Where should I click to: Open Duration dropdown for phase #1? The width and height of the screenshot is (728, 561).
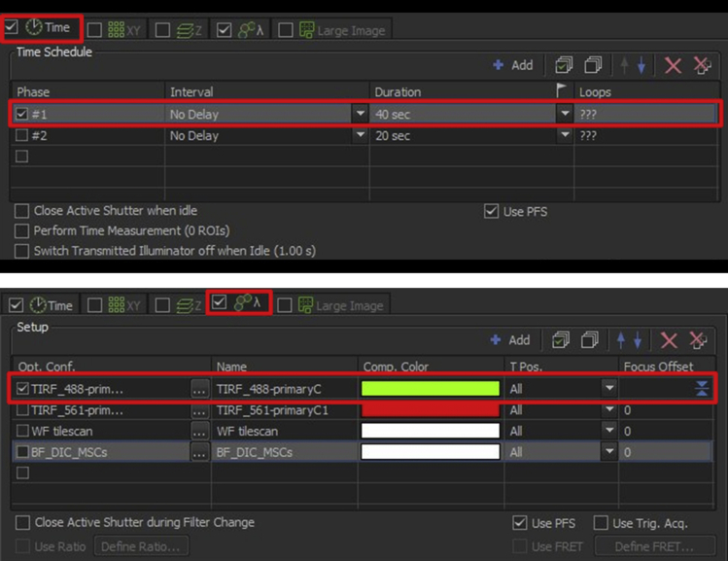coord(564,114)
